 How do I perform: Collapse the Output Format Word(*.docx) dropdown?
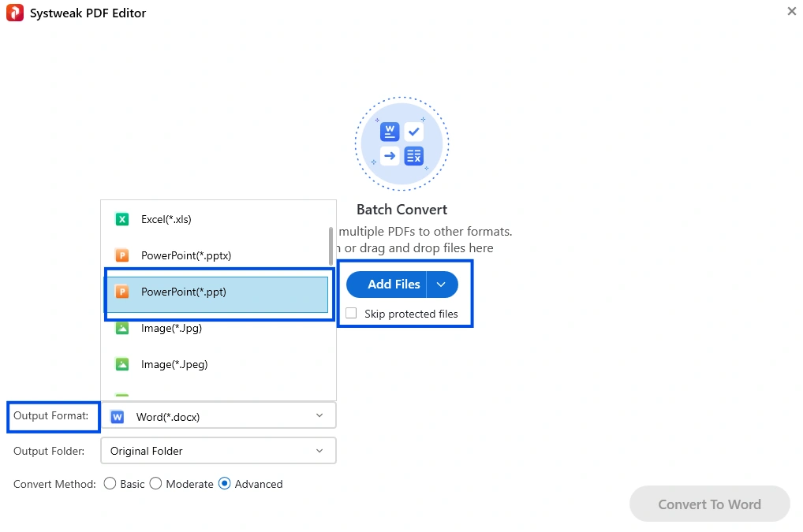tap(218, 415)
